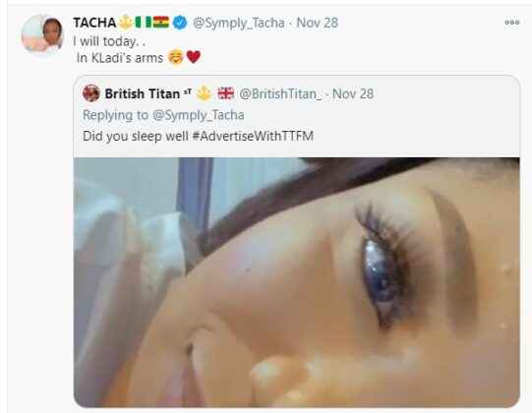Click the quoted tweet's Nov 28 timestamp
532x413 pixels.
click(x=353, y=94)
